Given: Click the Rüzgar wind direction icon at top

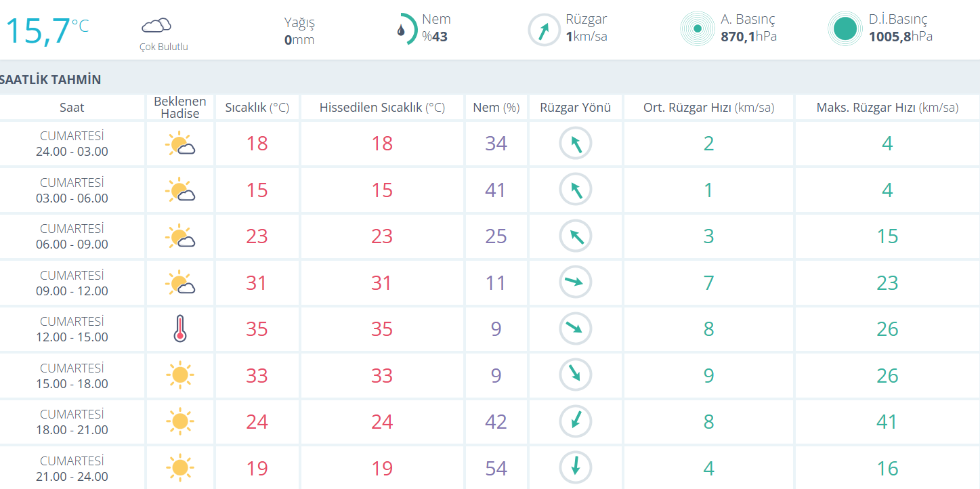Looking at the screenshot, I should (544, 30).
